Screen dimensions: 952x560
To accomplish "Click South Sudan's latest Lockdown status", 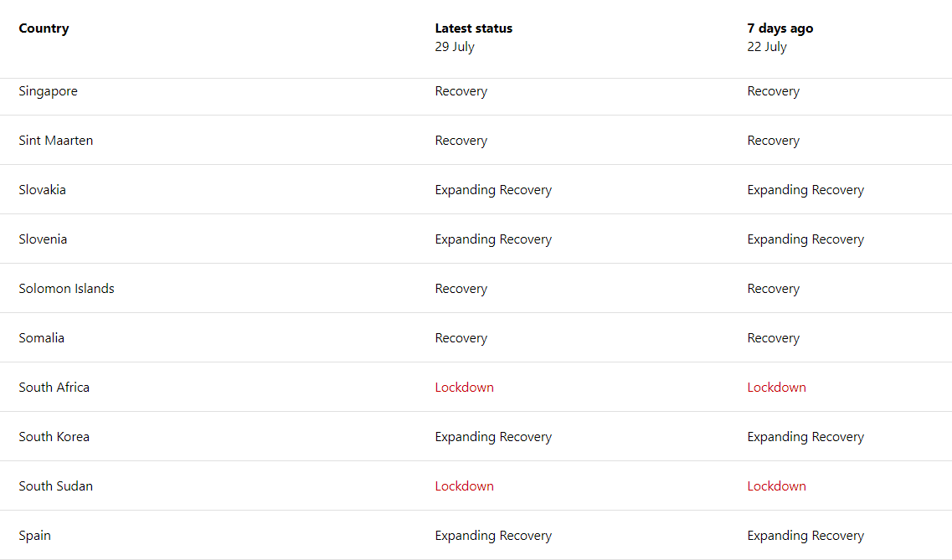I will click(x=465, y=486).
